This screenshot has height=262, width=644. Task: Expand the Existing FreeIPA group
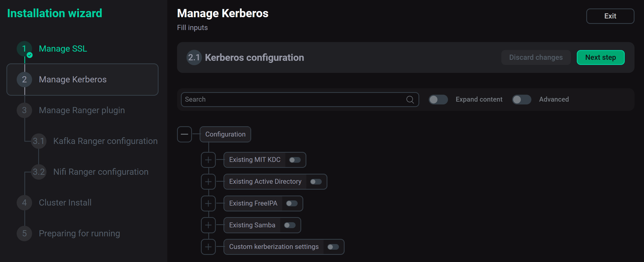[208, 203]
